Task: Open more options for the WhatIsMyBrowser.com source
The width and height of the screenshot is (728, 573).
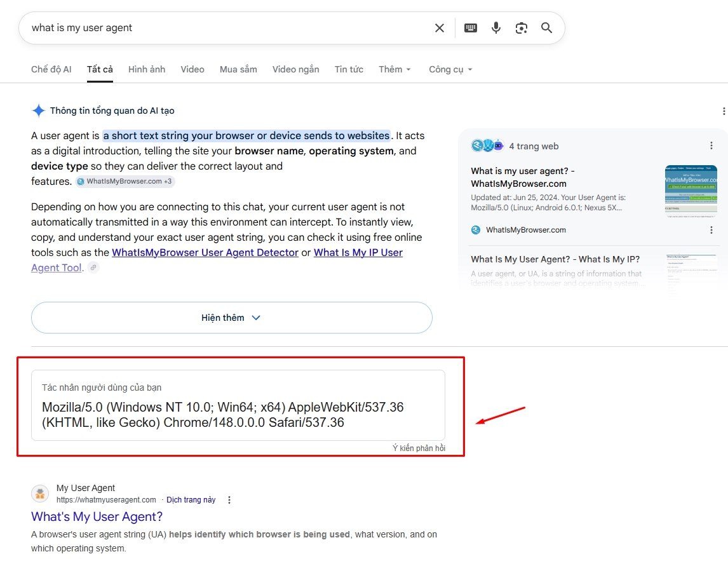Action: pyautogui.click(x=711, y=230)
